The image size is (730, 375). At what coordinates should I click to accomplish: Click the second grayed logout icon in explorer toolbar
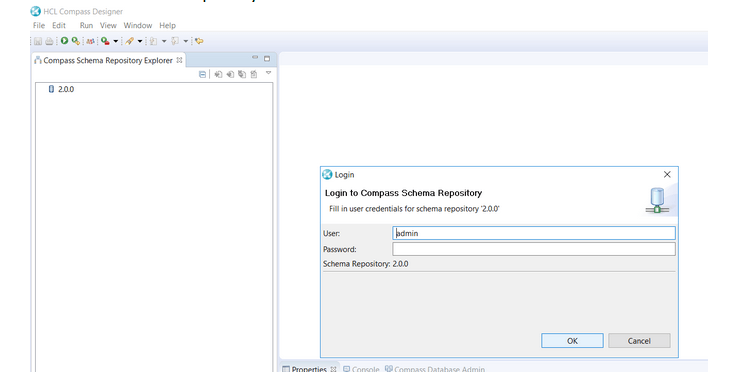tap(230, 74)
